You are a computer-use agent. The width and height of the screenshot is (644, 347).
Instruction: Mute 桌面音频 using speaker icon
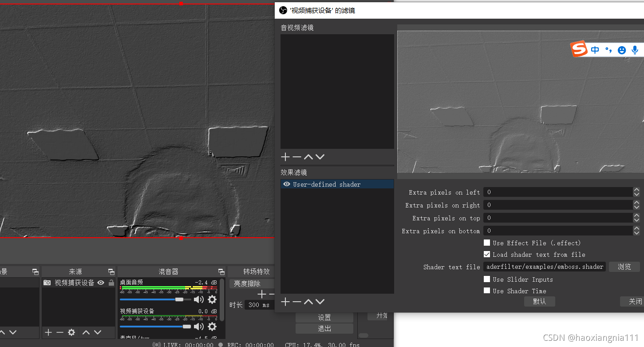pos(198,299)
